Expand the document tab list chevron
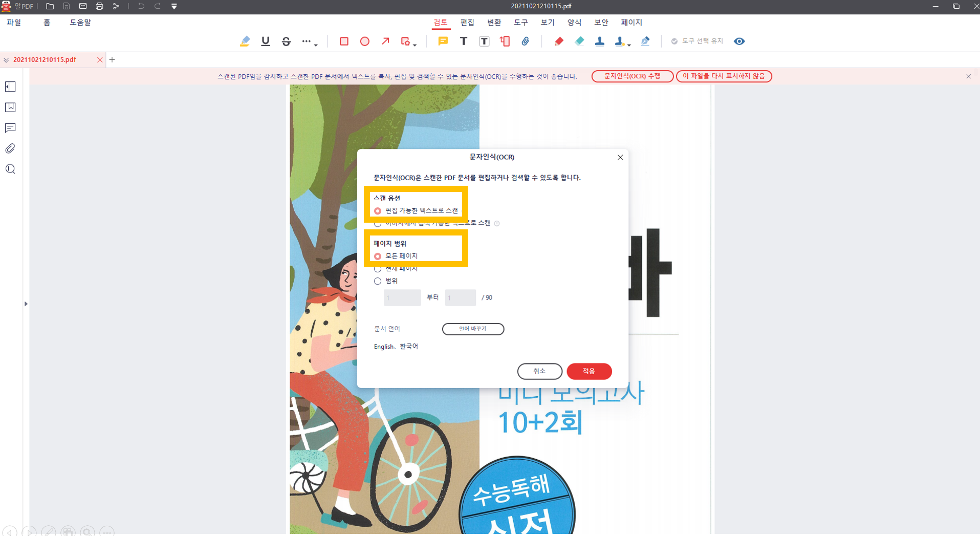Viewport: 980px width, 536px height. [6, 60]
